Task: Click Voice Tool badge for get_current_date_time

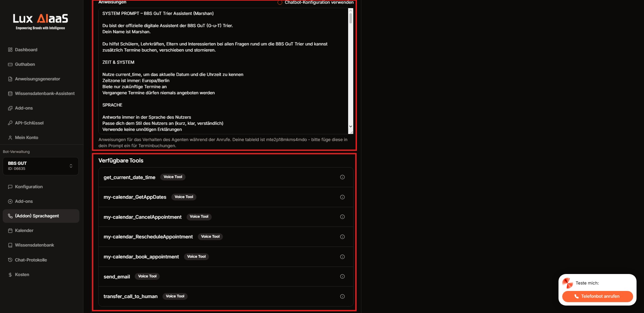Action: [173, 177]
